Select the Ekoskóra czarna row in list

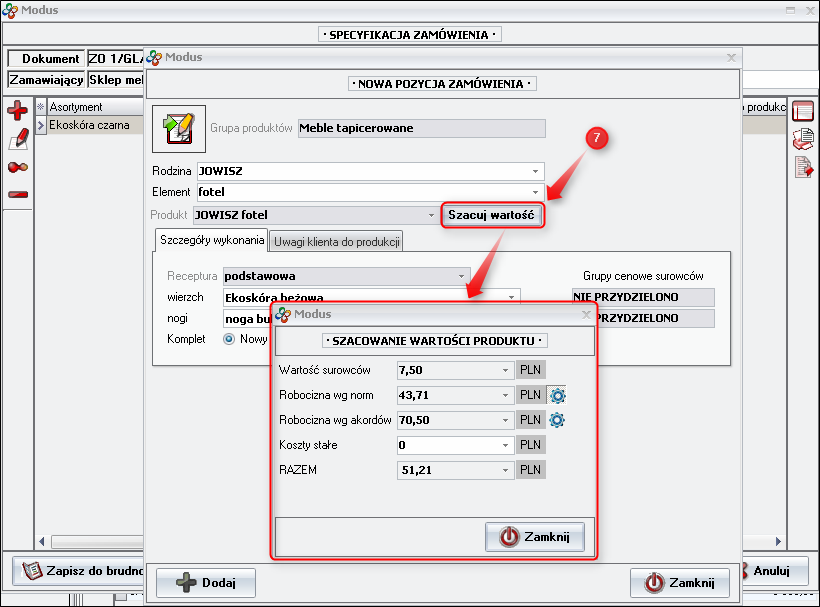88,125
